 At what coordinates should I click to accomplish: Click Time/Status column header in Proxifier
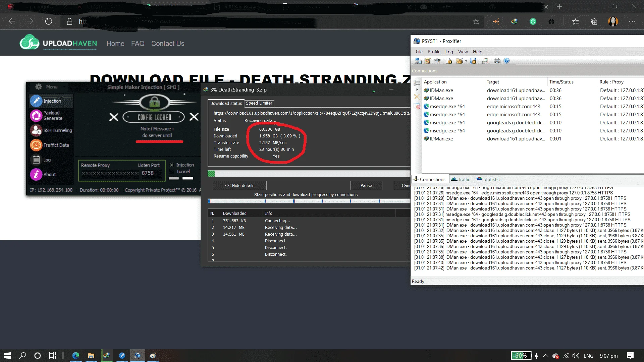[x=572, y=82]
